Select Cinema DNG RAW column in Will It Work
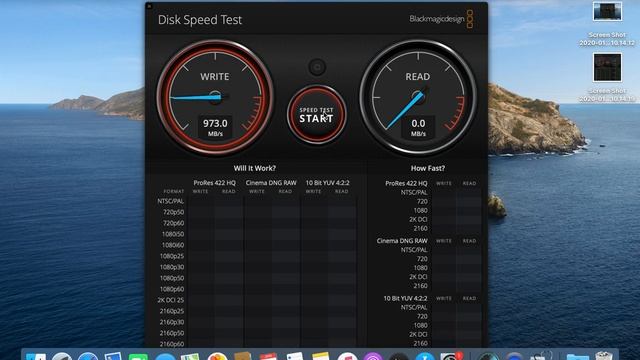Screen dimensions: 640x360 coord(271,183)
